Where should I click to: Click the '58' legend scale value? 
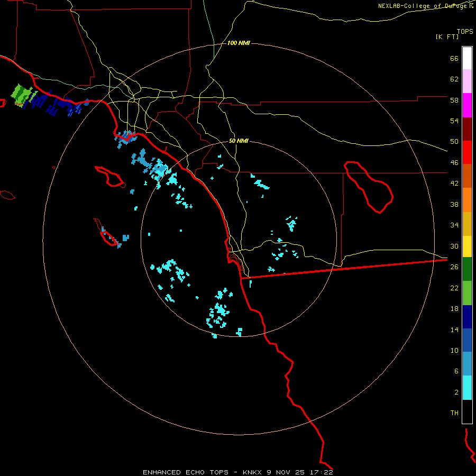pos(454,100)
